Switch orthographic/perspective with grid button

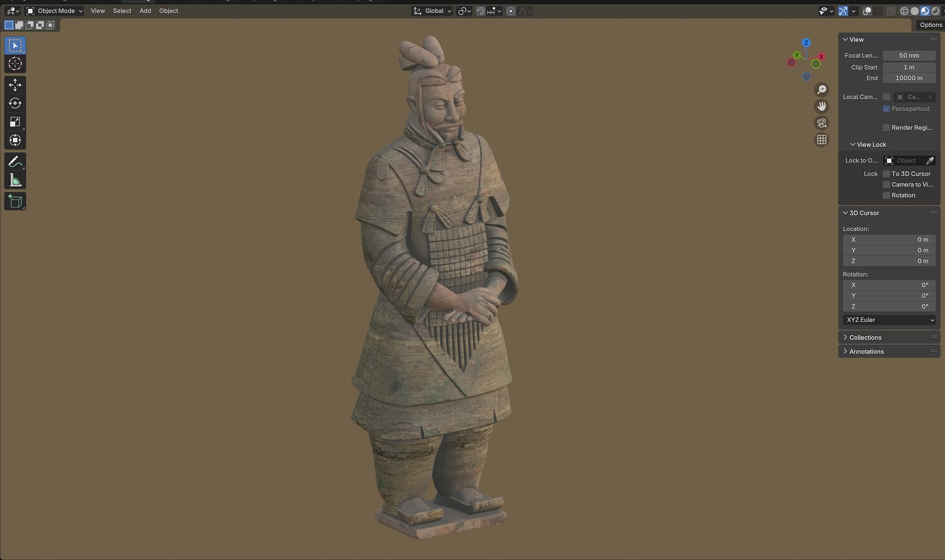point(822,140)
